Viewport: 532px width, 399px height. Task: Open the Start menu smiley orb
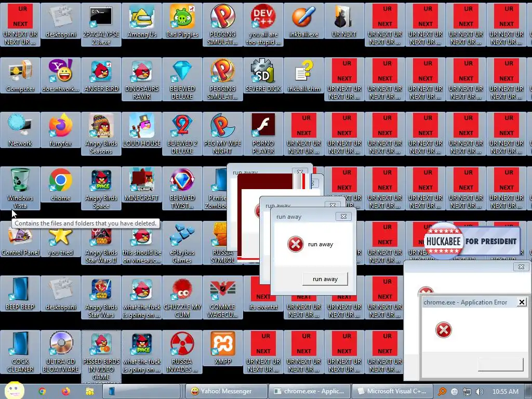14,390
